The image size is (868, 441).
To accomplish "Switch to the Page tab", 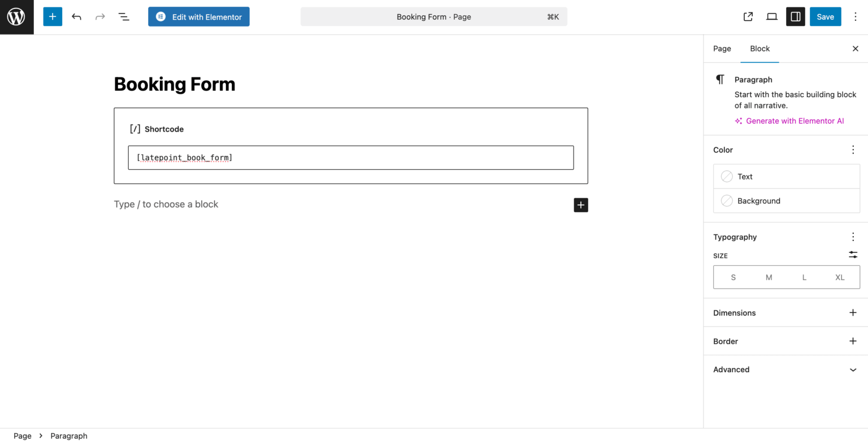I will click(722, 49).
